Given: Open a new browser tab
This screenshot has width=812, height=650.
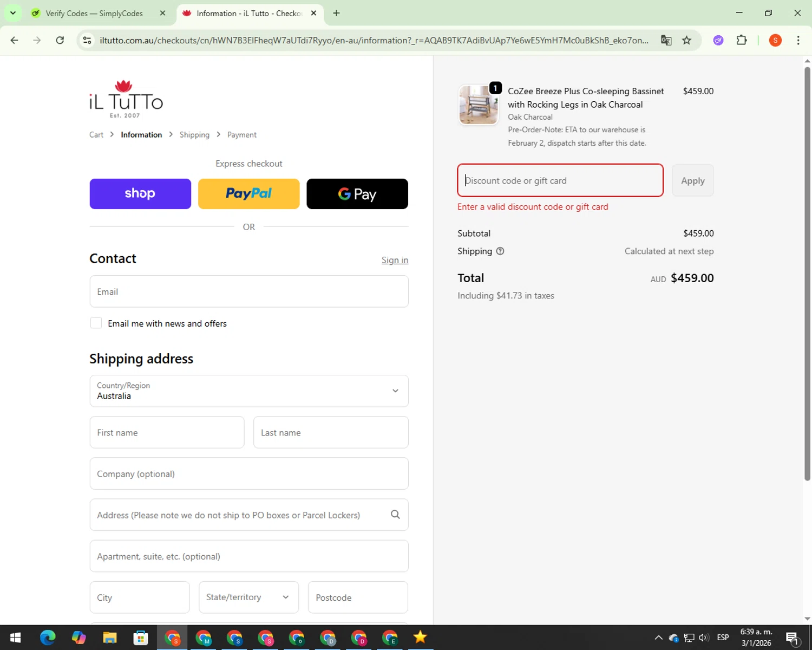Looking at the screenshot, I should point(336,13).
